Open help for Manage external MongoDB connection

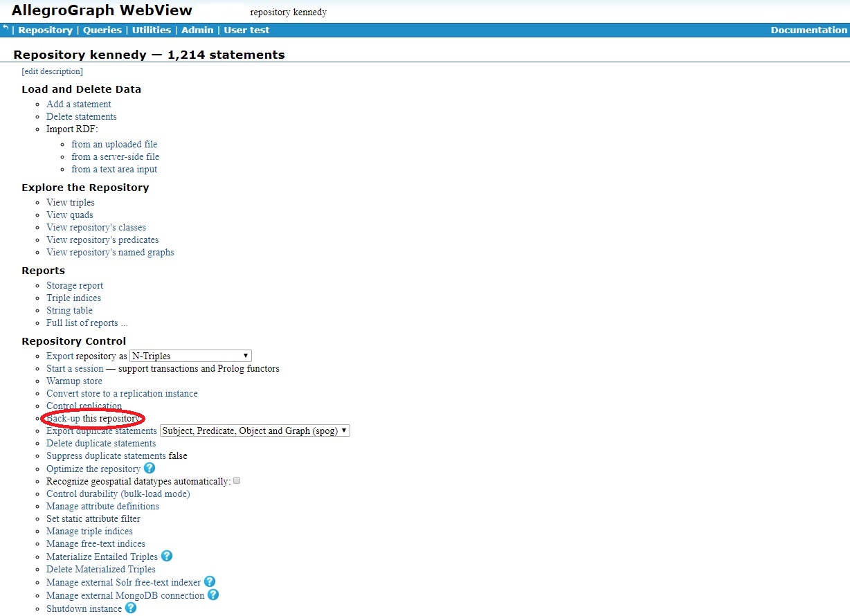[213, 595]
